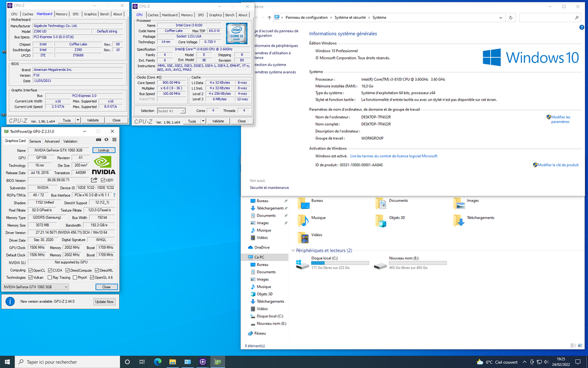Enable the Ray Tracing checkbox
The height and width of the screenshot is (368, 588).
[x=50, y=277]
